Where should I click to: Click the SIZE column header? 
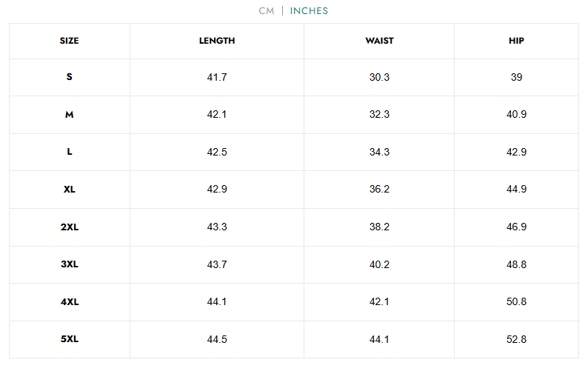point(70,41)
